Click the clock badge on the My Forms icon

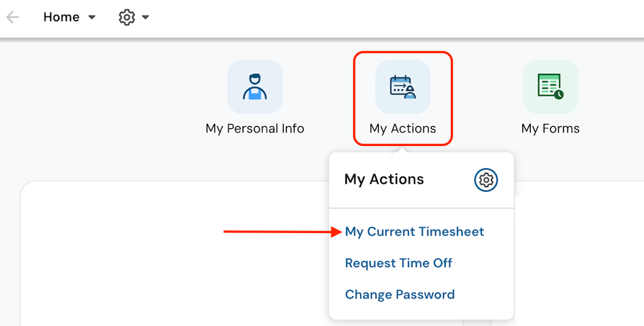(x=559, y=94)
